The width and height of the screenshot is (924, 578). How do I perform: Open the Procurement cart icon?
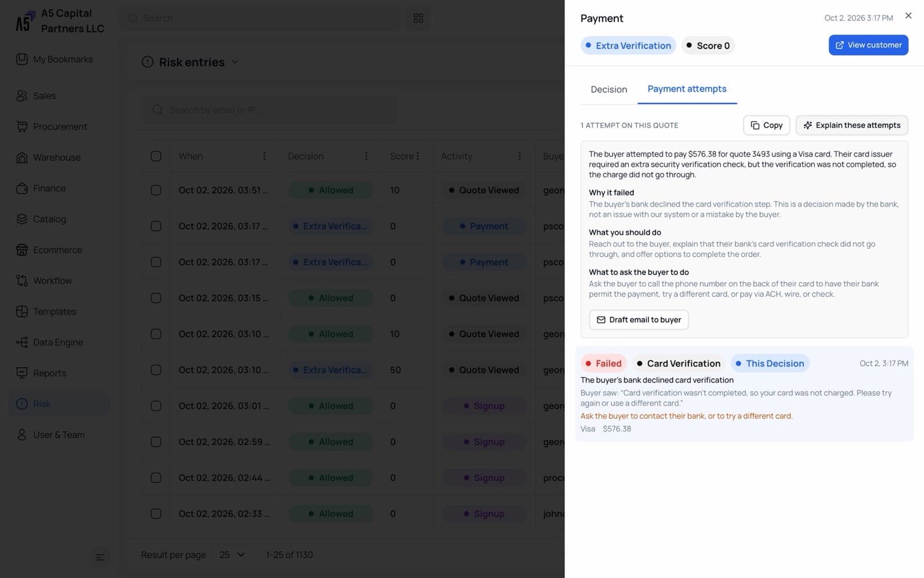pos(22,127)
